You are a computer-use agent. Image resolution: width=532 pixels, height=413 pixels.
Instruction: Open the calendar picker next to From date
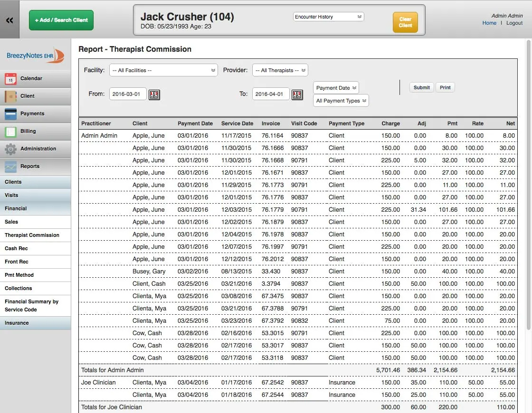pos(154,94)
